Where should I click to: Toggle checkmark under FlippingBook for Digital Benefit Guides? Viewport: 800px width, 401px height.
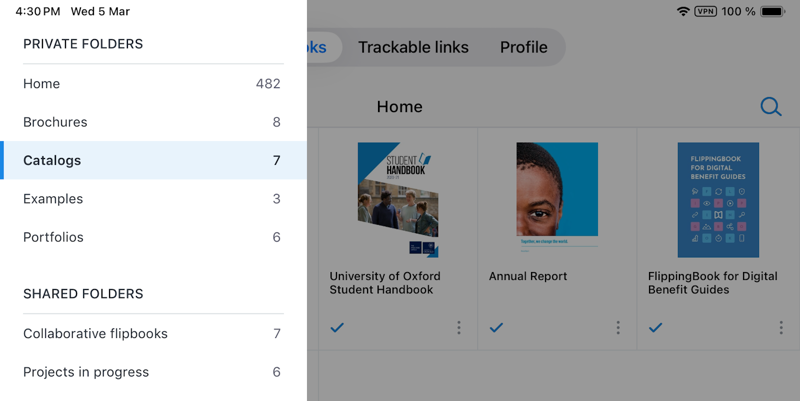click(x=656, y=328)
